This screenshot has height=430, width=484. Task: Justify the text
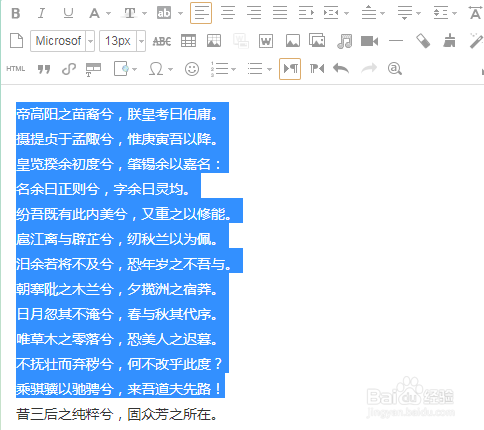point(280,13)
